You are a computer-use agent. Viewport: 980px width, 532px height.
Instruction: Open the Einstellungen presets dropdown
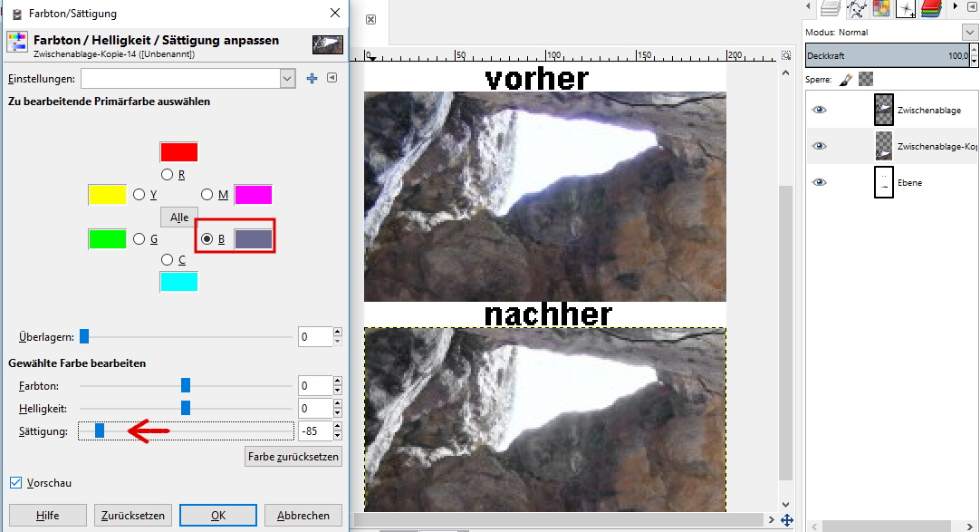287,78
